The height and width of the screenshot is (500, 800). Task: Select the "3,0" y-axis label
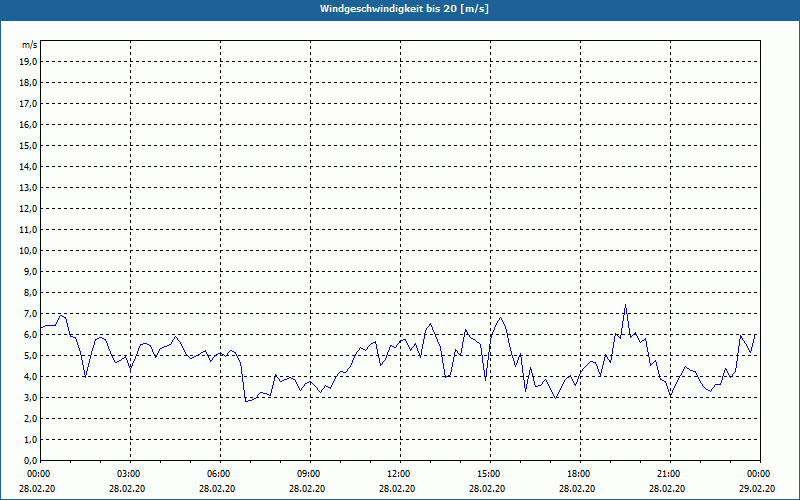31,397
